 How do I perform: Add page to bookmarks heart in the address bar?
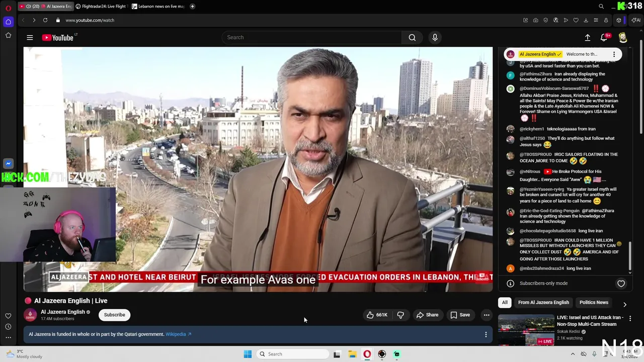coord(576,20)
